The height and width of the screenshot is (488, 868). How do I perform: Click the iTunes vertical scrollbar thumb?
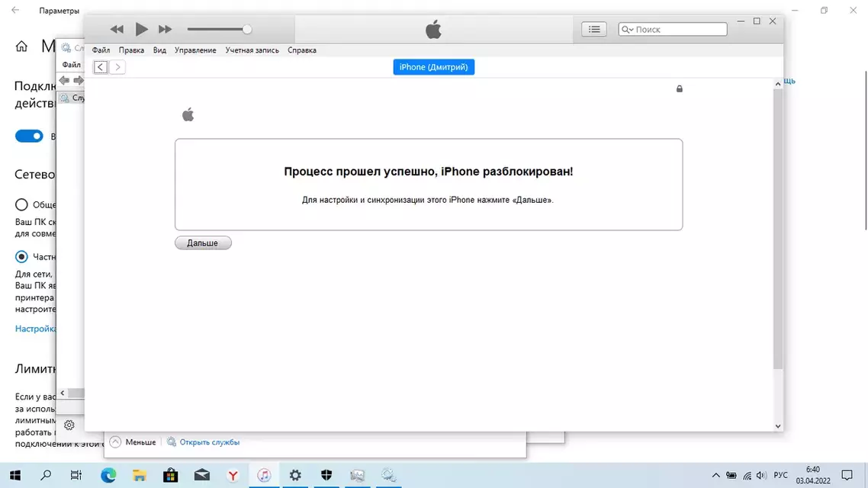(x=778, y=227)
